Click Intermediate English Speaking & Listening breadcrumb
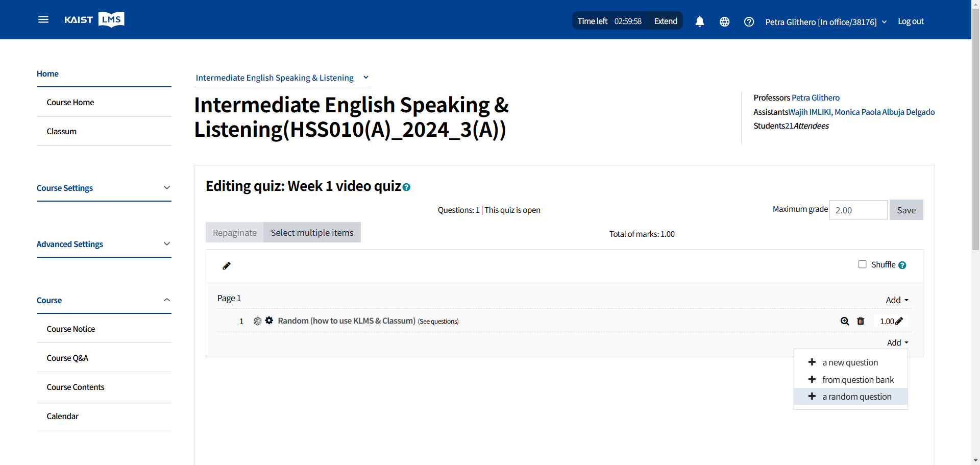The height and width of the screenshot is (465, 980). click(275, 78)
